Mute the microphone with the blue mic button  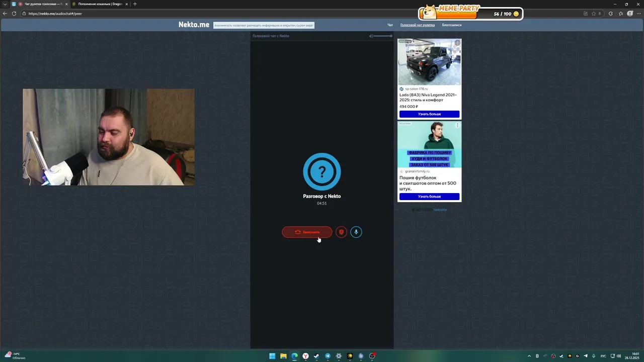point(356,232)
